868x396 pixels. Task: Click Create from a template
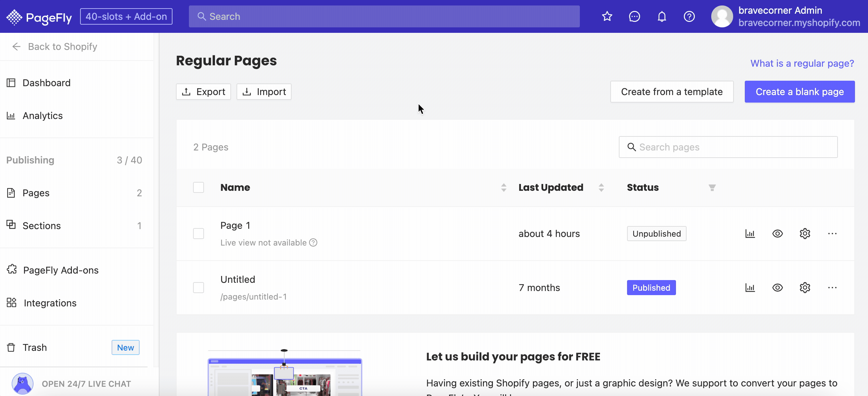[672, 92]
